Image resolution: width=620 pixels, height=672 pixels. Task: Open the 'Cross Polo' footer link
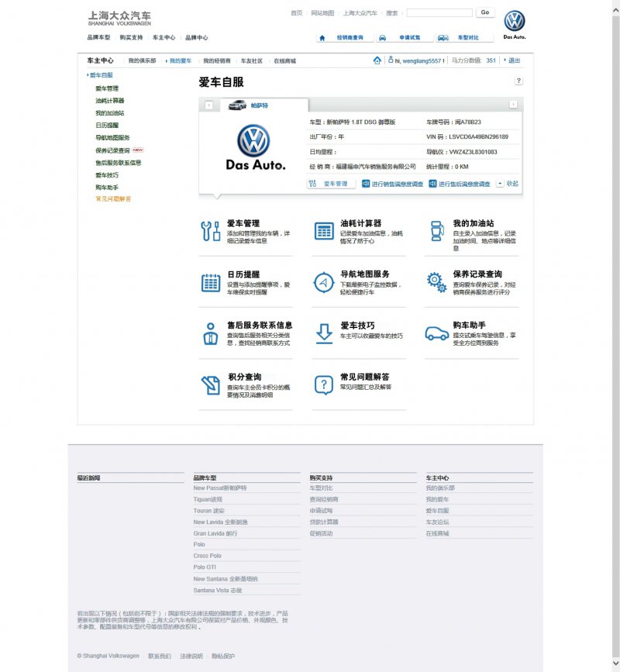click(x=208, y=556)
